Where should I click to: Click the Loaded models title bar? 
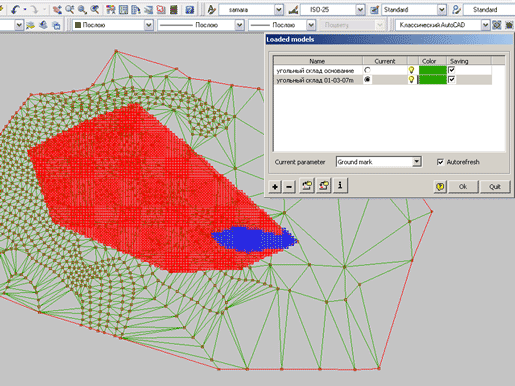pyautogui.click(x=389, y=39)
